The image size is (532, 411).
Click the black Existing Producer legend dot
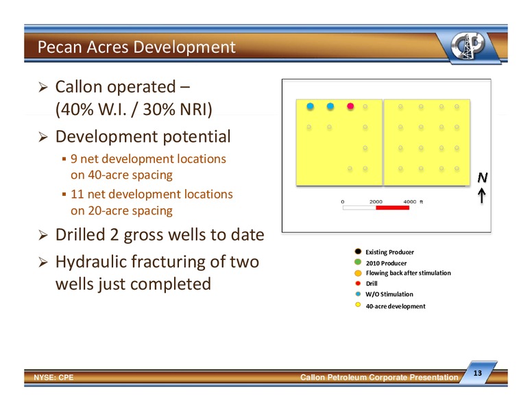pyautogui.click(x=358, y=251)
